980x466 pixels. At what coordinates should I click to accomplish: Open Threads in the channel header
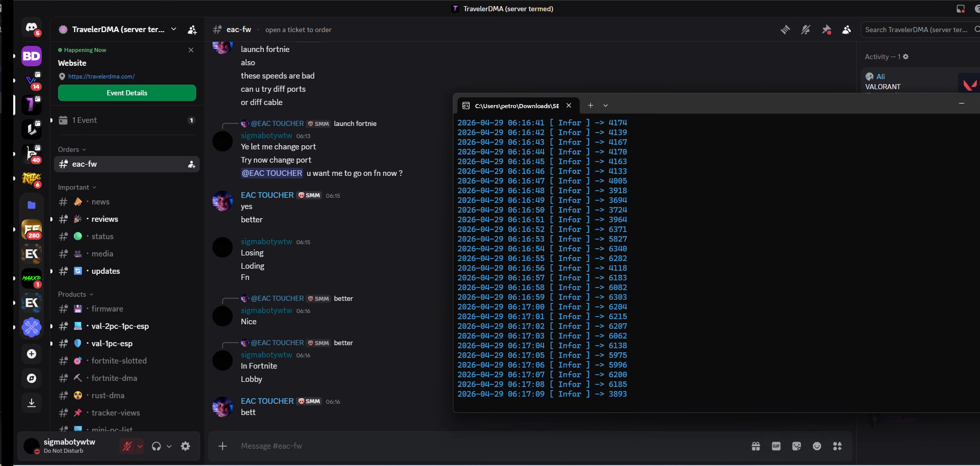[785, 30]
